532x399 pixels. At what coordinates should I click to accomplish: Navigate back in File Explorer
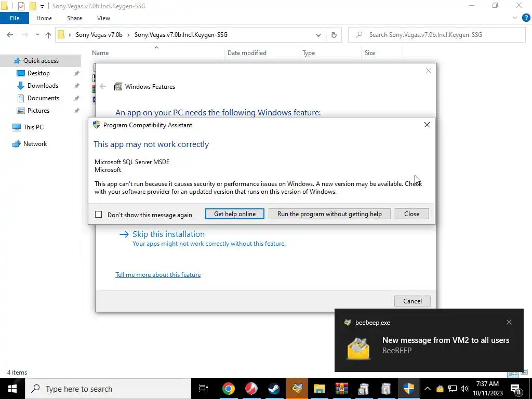coord(10,35)
